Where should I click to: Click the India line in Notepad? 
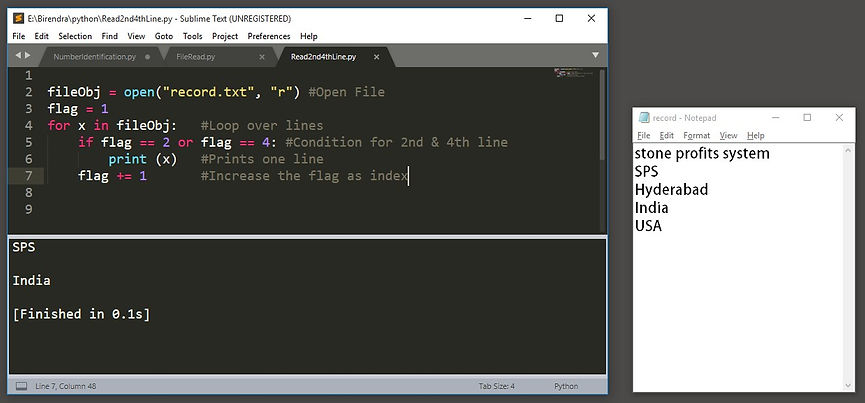(x=652, y=208)
